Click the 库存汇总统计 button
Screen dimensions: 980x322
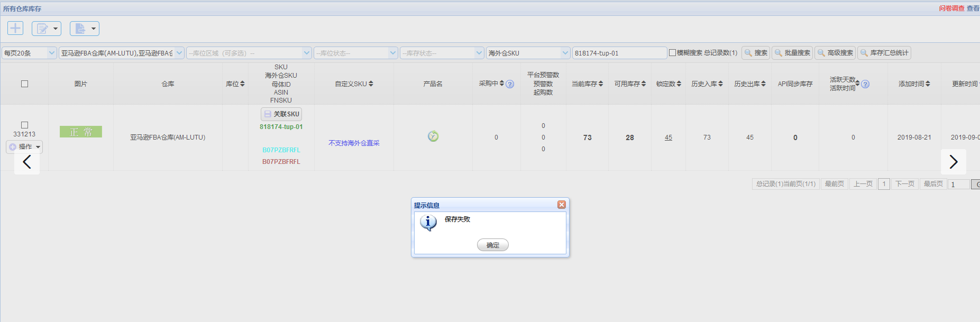(x=884, y=53)
